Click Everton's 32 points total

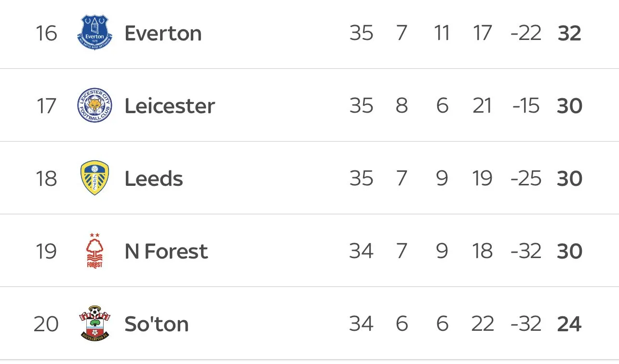click(x=569, y=33)
